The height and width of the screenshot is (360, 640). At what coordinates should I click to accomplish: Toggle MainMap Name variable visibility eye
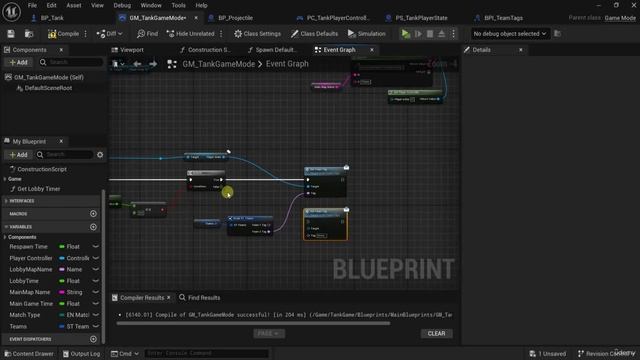pyautogui.click(x=96, y=292)
